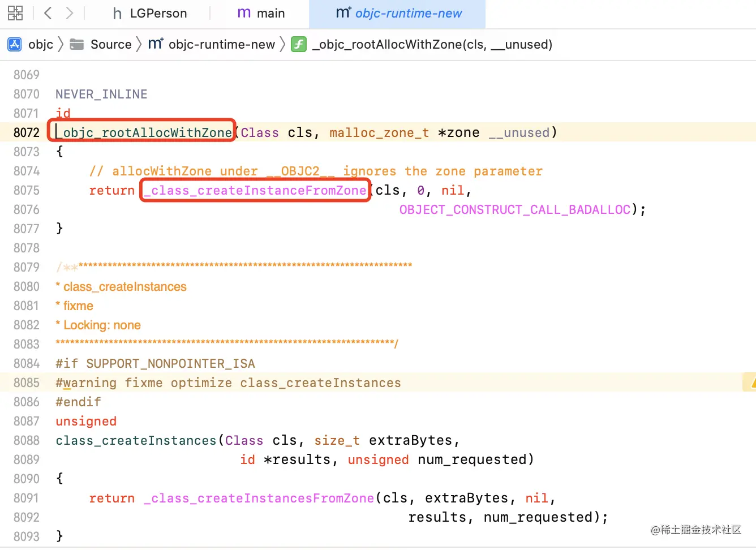Viewport: 756px width, 550px height.
Task: Click malloc_zone_t type name
Action: 379,132
